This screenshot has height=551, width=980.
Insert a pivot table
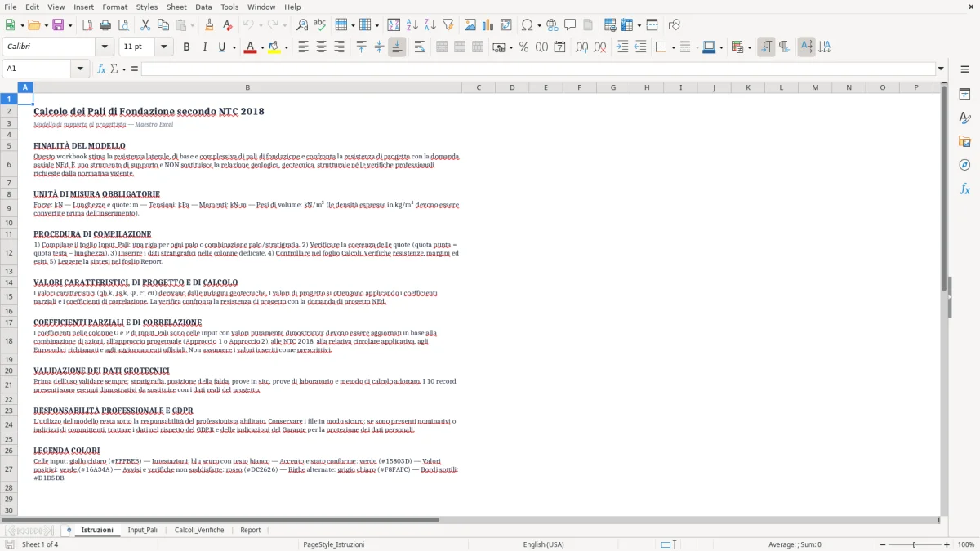coord(506,25)
